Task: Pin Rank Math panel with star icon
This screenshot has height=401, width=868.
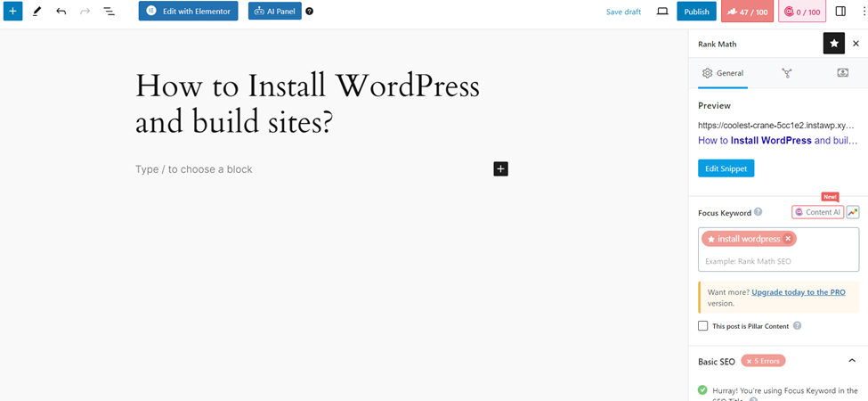Action: pyautogui.click(x=833, y=44)
